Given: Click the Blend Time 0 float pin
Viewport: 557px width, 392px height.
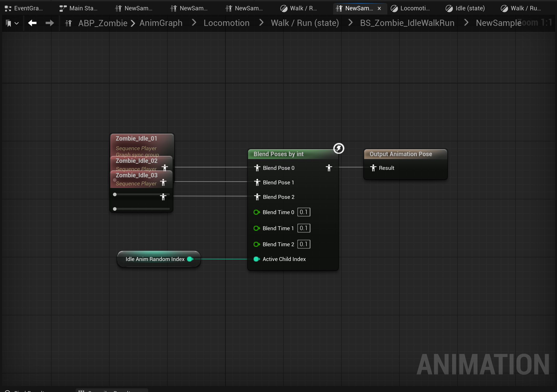Looking at the screenshot, I should 256,212.
